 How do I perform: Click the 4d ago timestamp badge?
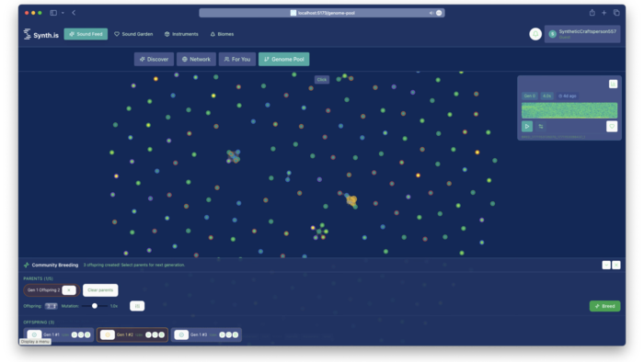pos(568,96)
